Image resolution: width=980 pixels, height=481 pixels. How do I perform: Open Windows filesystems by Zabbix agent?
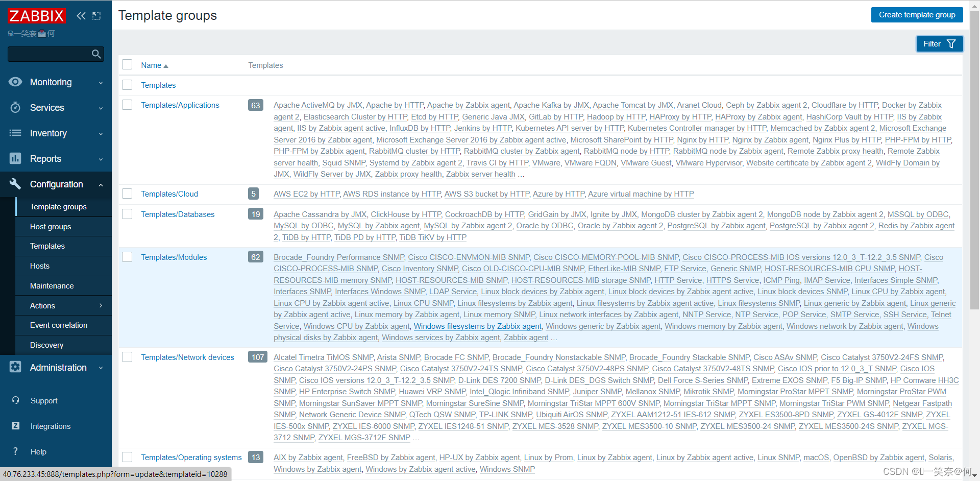pos(477,326)
